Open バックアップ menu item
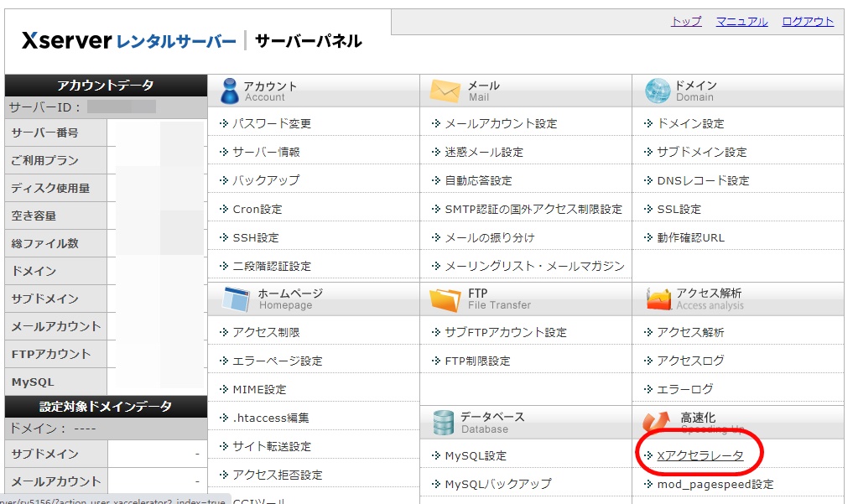The width and height of the screenshot is (853, 504). [x=266, y=180]
